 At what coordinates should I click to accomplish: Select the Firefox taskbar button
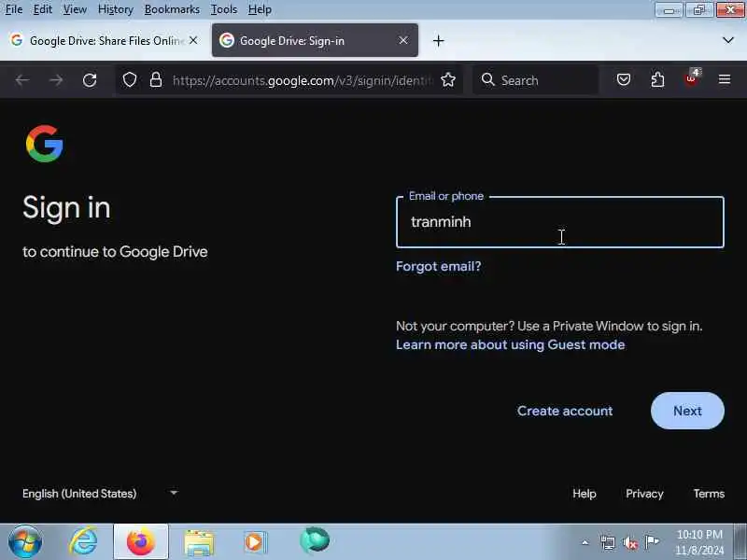[141, 542]
